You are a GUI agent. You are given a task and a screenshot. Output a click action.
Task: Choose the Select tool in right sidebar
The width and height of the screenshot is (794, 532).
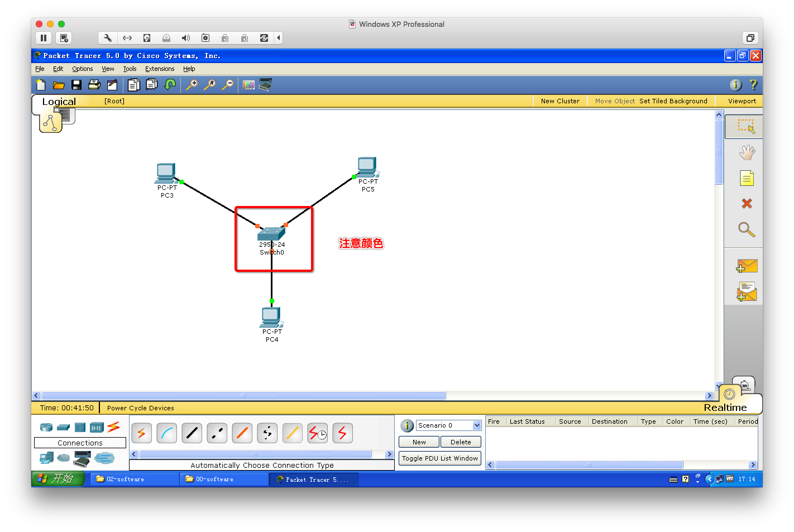click(x=745, y=126)
